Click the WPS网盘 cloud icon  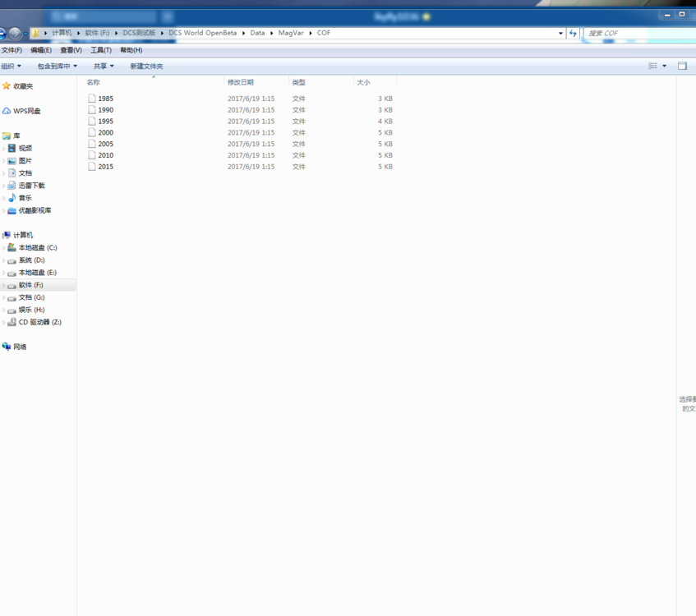click(7, 111)
